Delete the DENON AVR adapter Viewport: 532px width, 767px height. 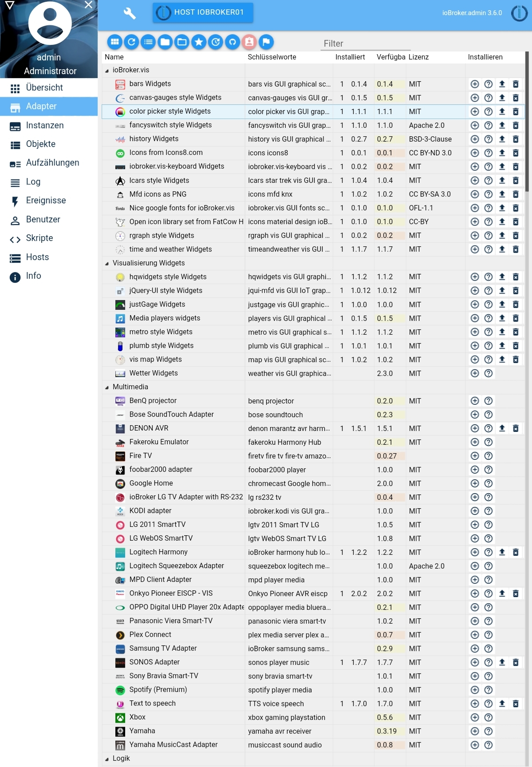(x=516, y=428)
